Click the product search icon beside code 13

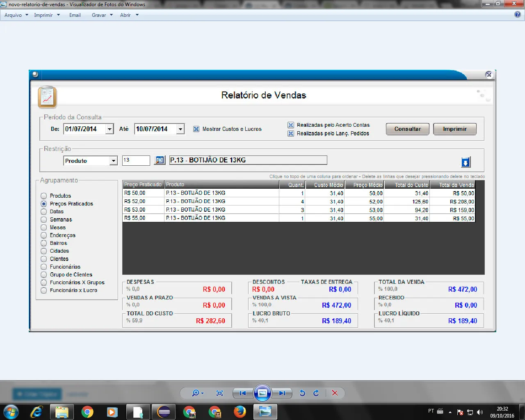(x=160, y=160)
